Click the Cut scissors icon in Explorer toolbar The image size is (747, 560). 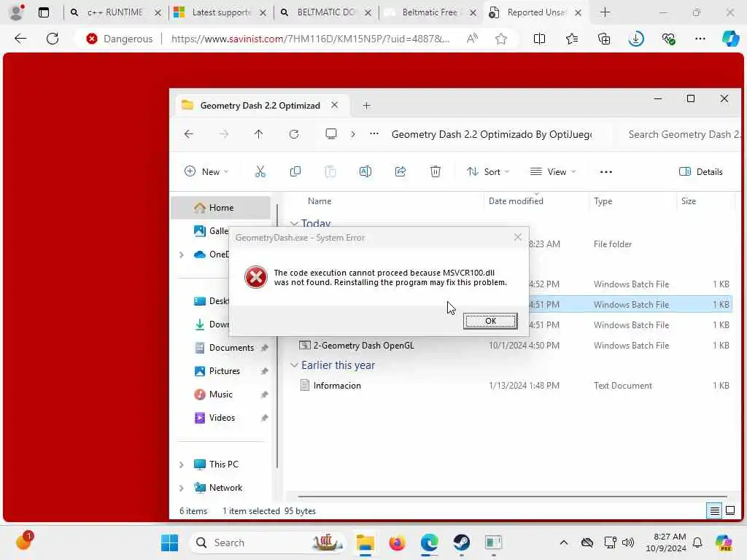(x=260, y=171)
